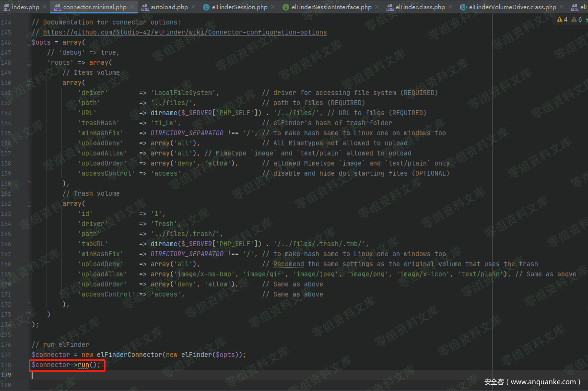This screenshot has height=391, width=588.
Task: Close the autoload.php tab
Action: (x=193, y=7)
